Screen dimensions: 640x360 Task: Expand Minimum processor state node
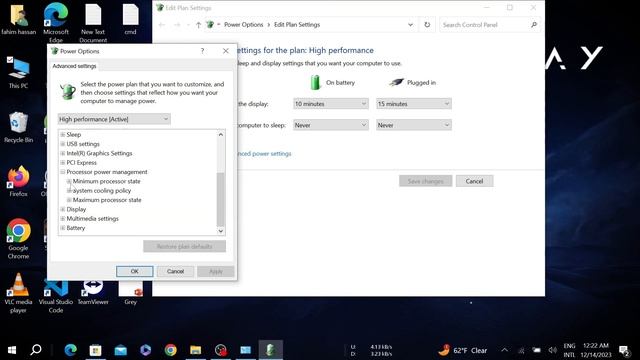click(69, 181)
